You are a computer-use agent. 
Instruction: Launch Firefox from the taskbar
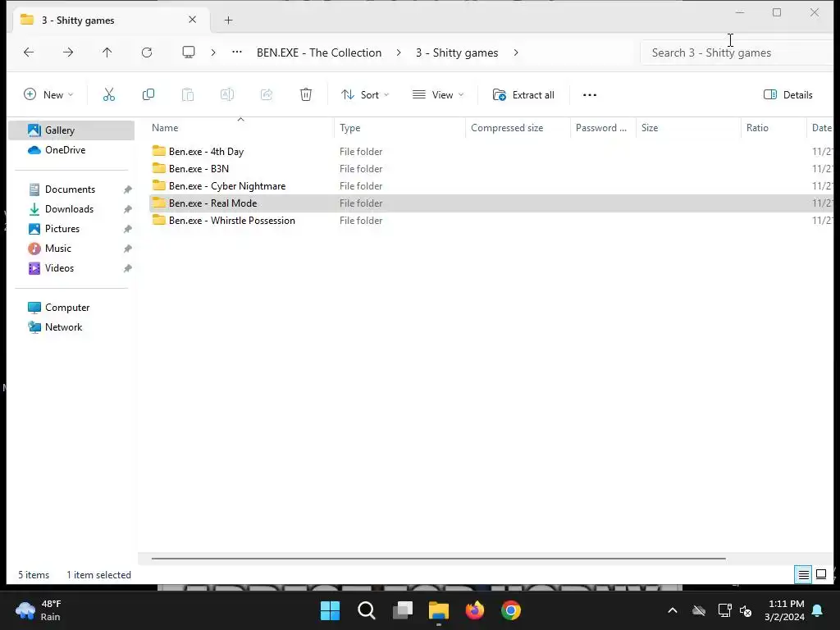[475, 610]
